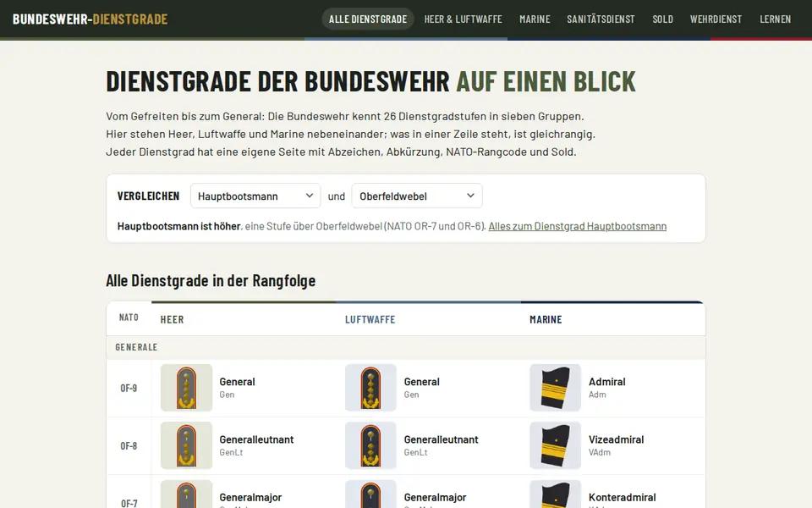Click the GENERALE group row label
The width and height of the screenshot is (812, 508).
[136, 347]
